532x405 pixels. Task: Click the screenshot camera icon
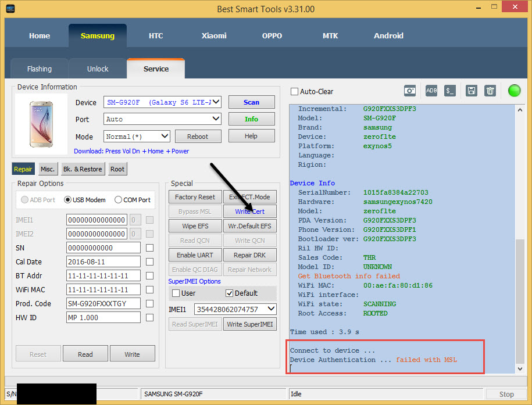click(x=410, y=91)
